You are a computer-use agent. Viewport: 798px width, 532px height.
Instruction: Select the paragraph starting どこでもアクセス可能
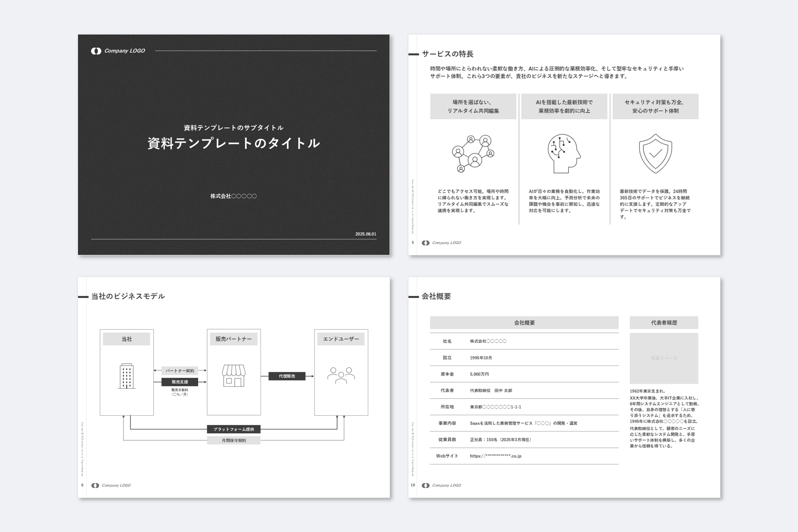coord(473,201)
